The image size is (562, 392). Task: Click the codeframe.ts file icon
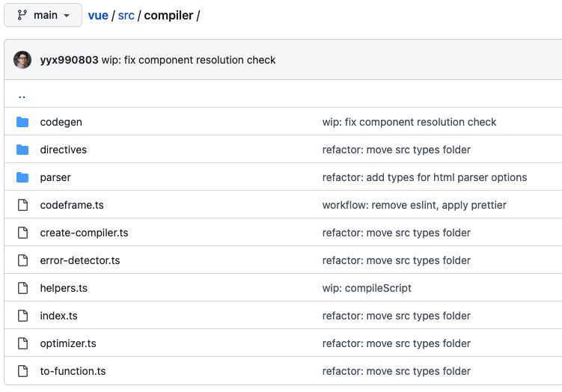point(22,205)
